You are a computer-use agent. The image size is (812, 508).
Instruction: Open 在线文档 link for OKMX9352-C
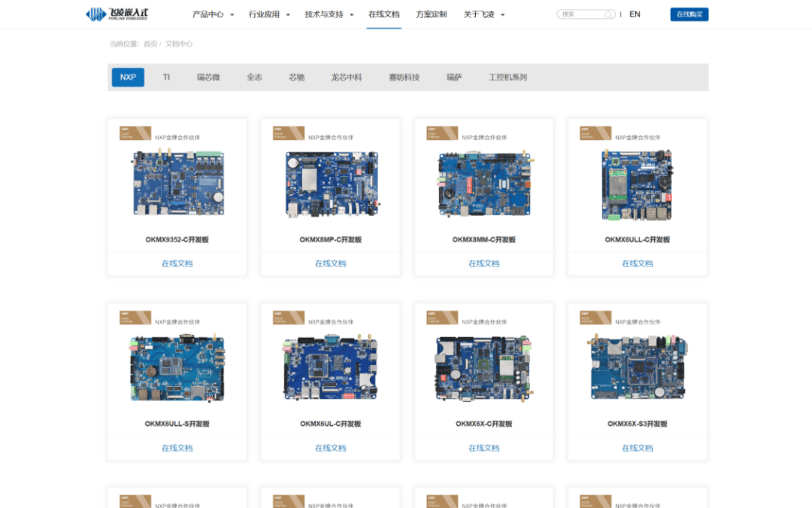pyautogui.click(x=177, y=264)
